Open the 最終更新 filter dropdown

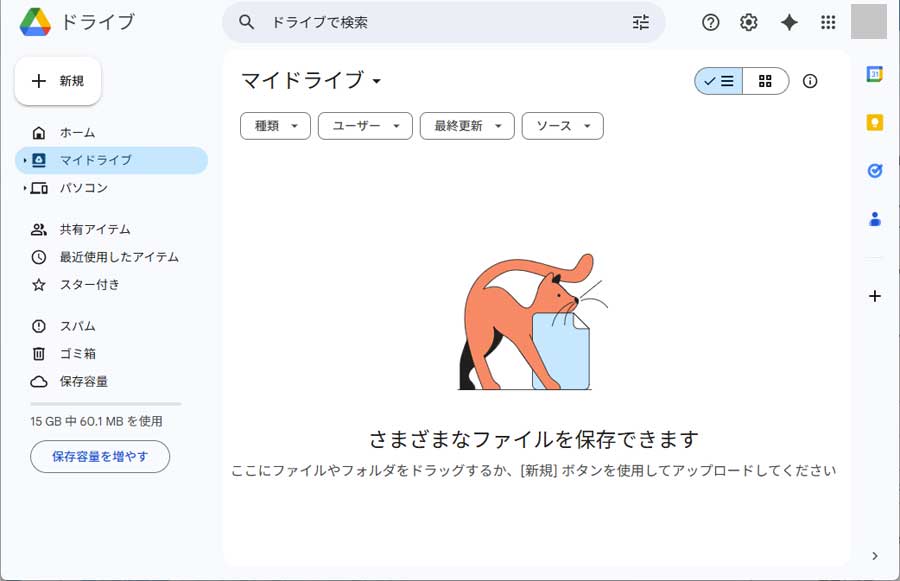pyautogui.click(x=467, y=126)
